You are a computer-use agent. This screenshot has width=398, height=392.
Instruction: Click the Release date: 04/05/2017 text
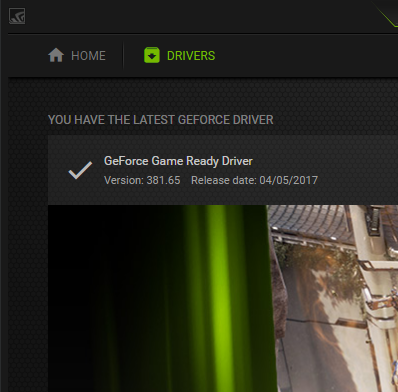(x=254, y=180)
